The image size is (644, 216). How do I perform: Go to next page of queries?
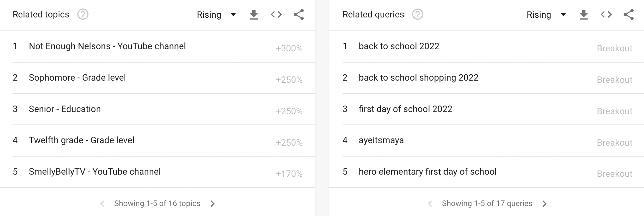point(545,204)
